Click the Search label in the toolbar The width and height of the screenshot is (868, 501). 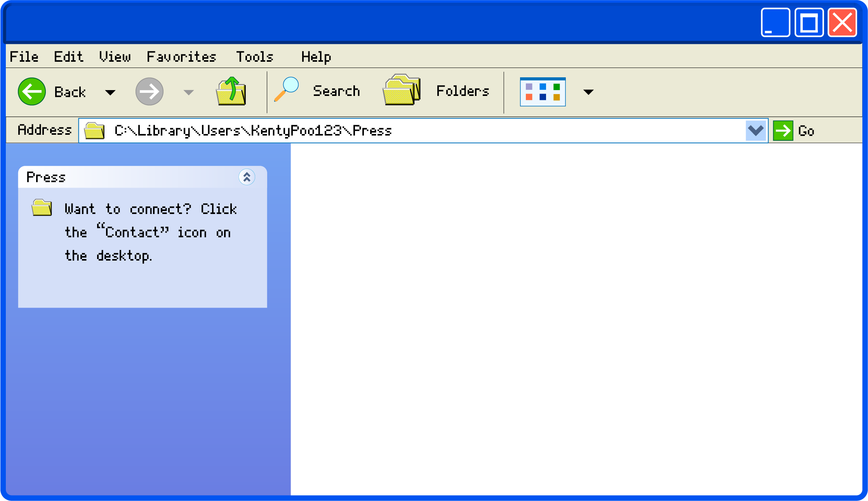point(337,91)
